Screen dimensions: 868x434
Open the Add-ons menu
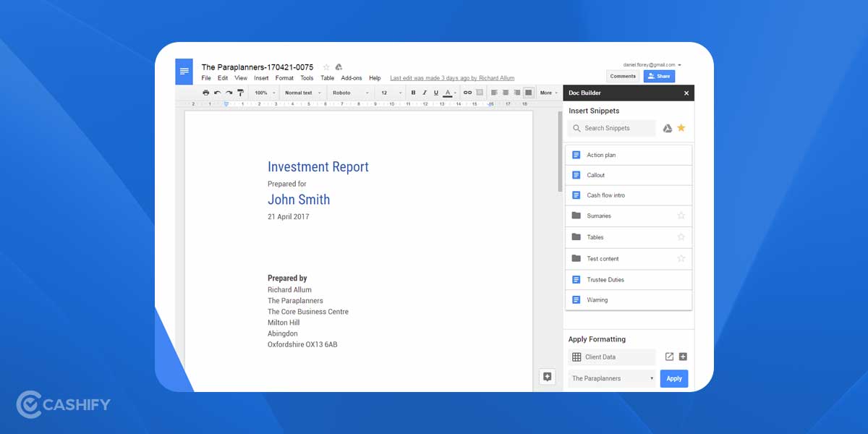click(x=352, y=77)
